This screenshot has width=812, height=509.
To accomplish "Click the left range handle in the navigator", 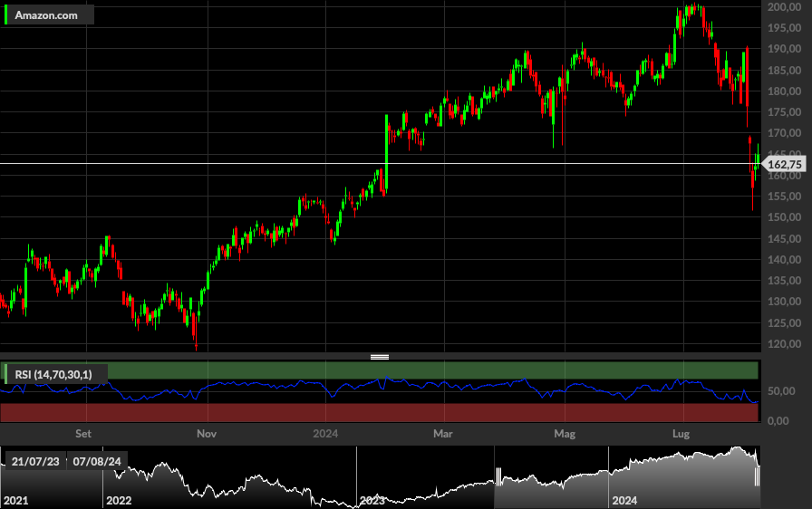I will pyautogui.click(x=498, y=476).
